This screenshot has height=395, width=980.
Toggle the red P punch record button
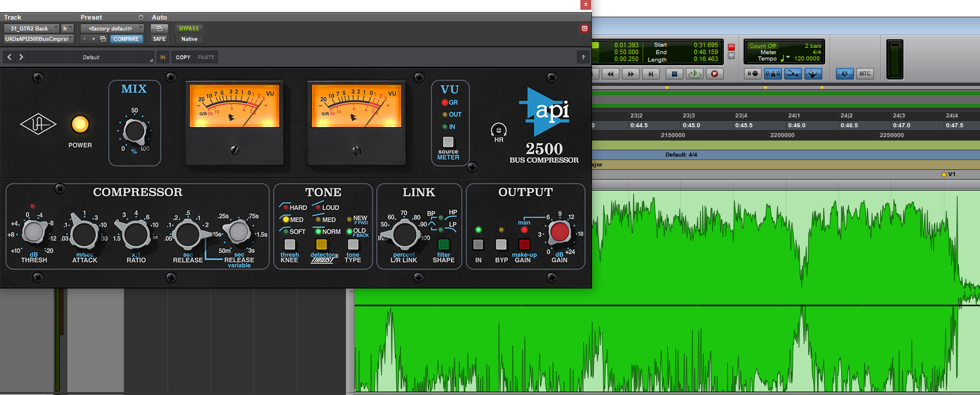click(715, 74)
